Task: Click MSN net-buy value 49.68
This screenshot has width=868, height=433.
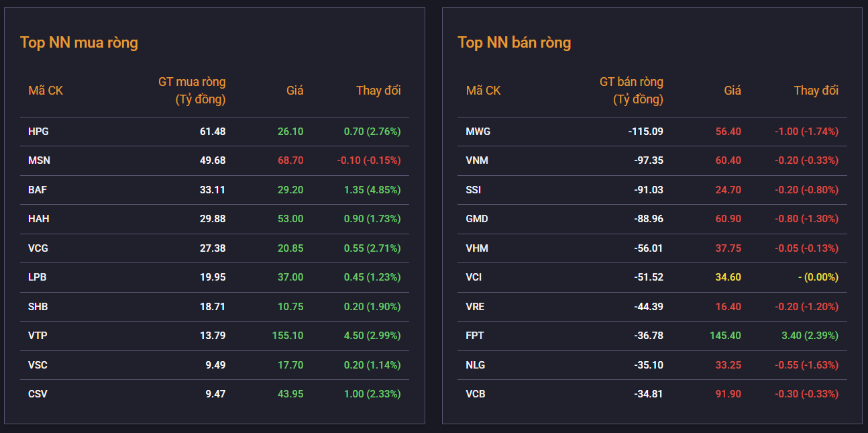Action: click(213, 160)
